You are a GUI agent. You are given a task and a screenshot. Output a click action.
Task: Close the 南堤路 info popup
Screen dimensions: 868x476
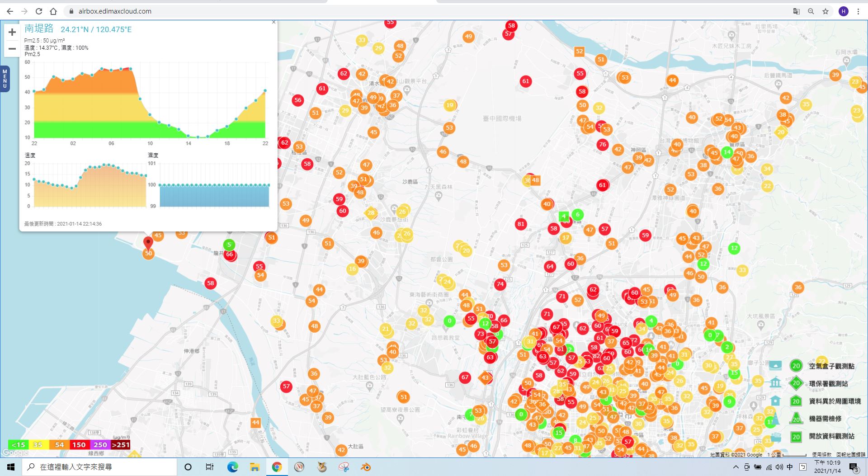[x=274, y=22]
